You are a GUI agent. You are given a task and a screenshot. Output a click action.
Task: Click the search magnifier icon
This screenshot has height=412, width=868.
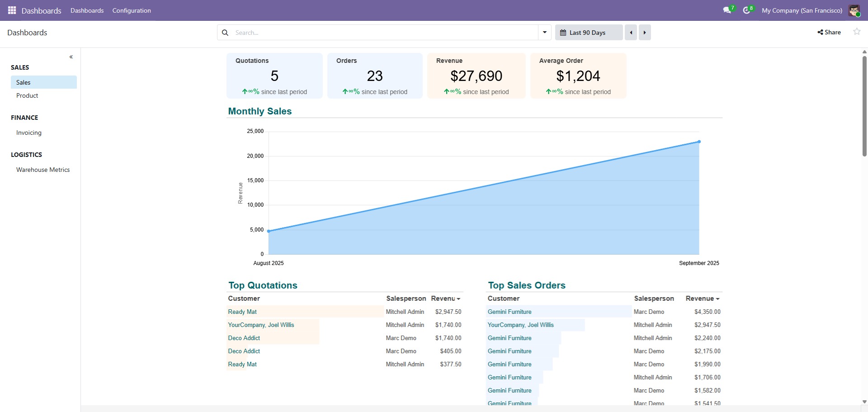pos(225,33)
